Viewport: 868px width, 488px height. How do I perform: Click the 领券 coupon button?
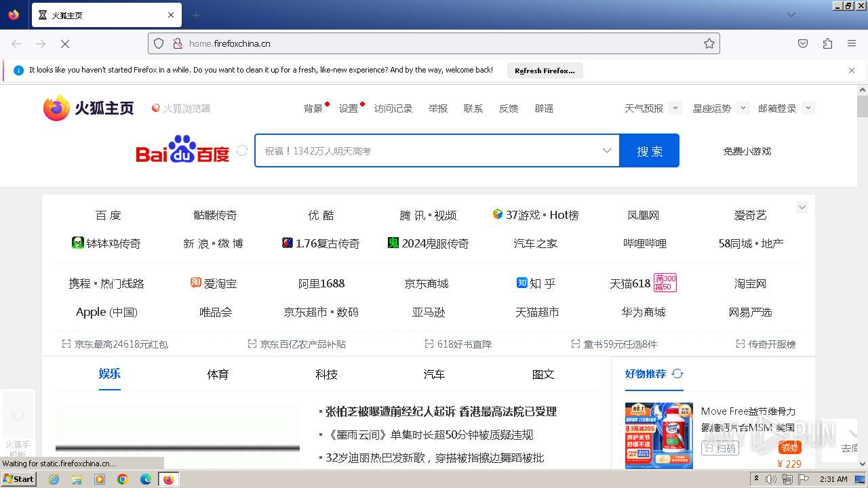coord(789,447)
